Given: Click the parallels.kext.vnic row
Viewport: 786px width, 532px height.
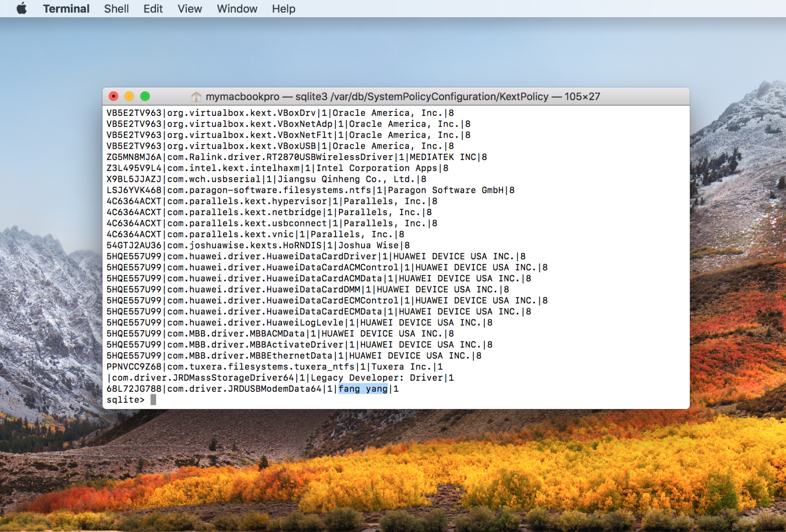Looking at the screenshot, I should click(x=256, y=235).
